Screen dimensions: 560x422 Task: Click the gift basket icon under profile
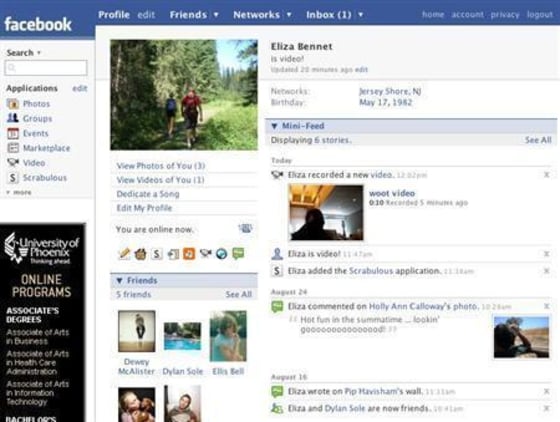pos(140,254)
